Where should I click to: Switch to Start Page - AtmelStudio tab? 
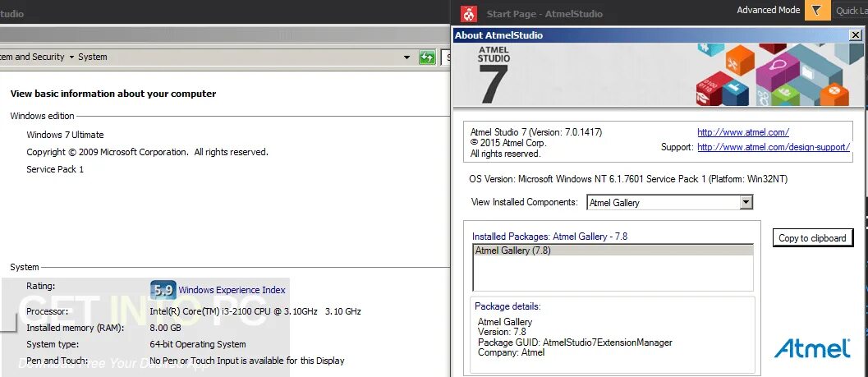pos(544,14)
